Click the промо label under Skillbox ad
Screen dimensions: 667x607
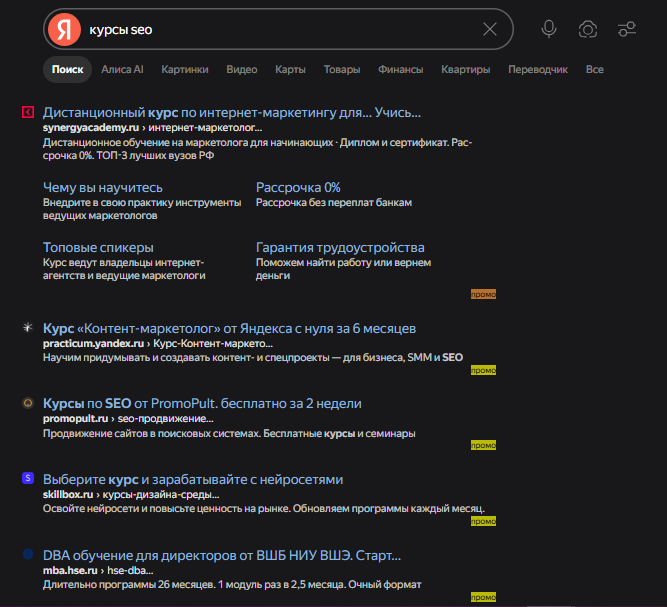(483, 522)
